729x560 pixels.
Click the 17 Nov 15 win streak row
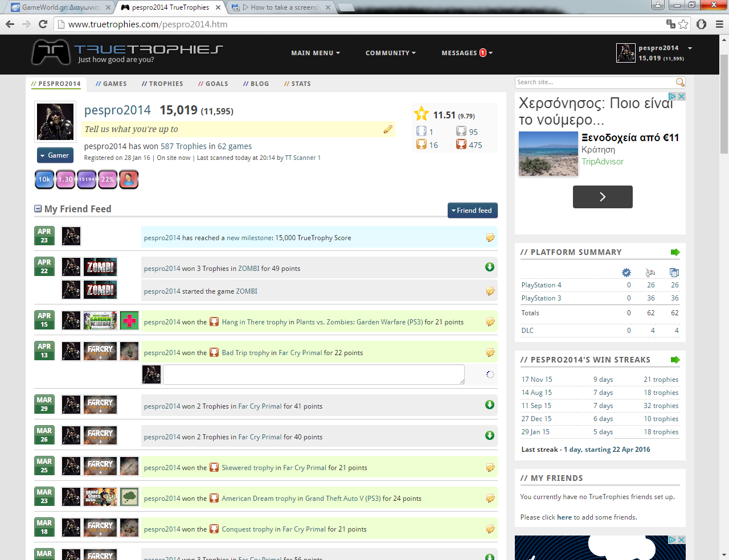tap(600, 380)
